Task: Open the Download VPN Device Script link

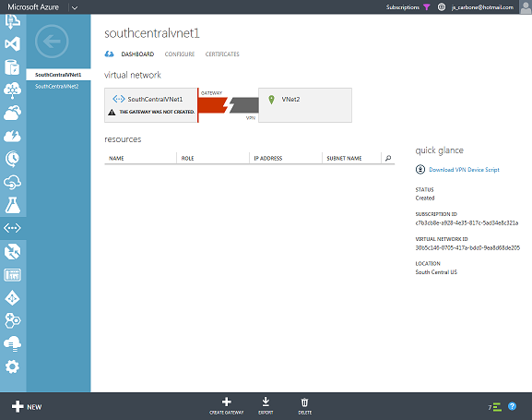Action: coord(464,170)
